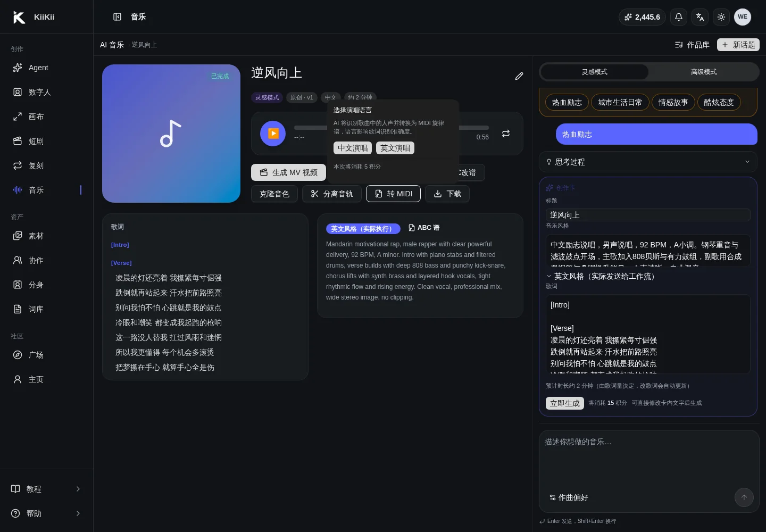Click 描述你想做的音乐 input
The height and width of the screenshot is (532, 766).
649,458
